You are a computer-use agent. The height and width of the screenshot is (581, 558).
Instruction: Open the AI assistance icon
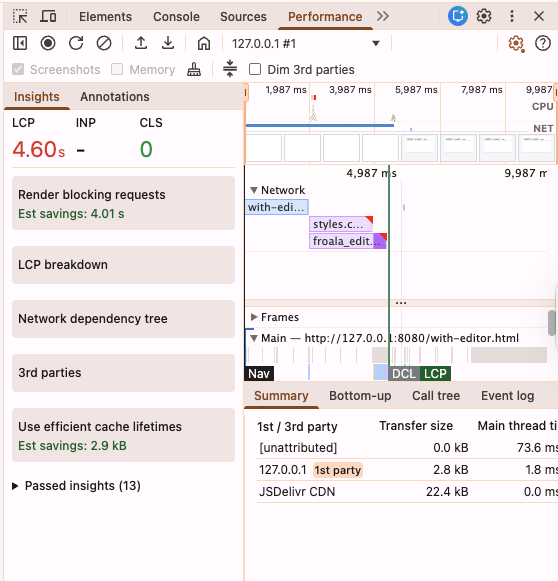coord(458,16)
